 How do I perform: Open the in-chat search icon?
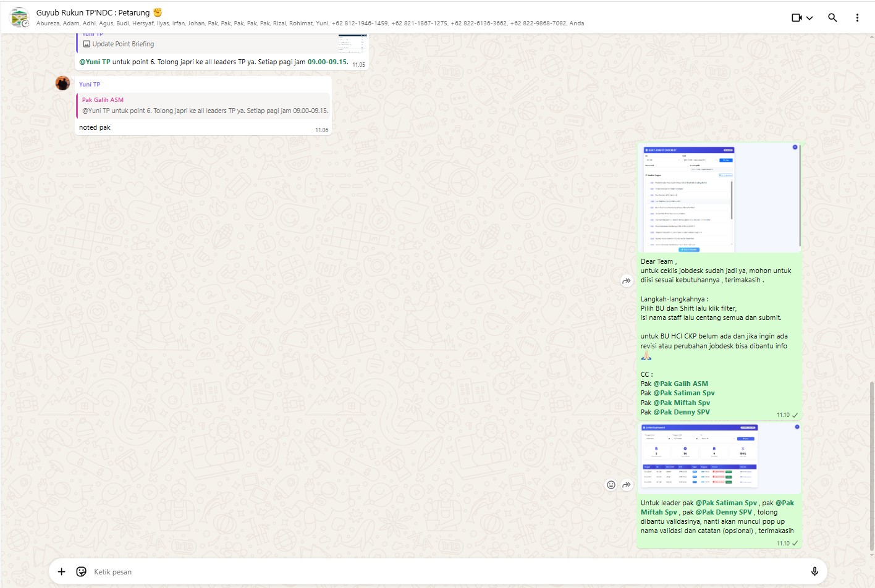(832, 17)
